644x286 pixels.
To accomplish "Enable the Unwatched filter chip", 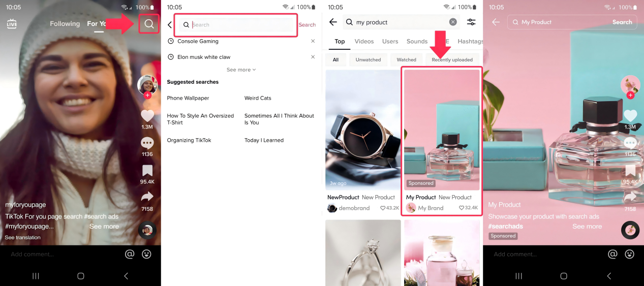I will pos(368,59).
